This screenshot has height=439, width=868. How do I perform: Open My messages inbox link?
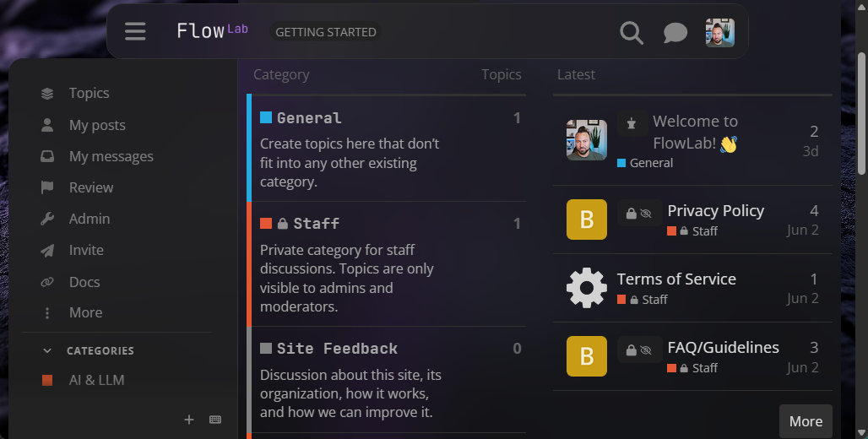(111, 156)
